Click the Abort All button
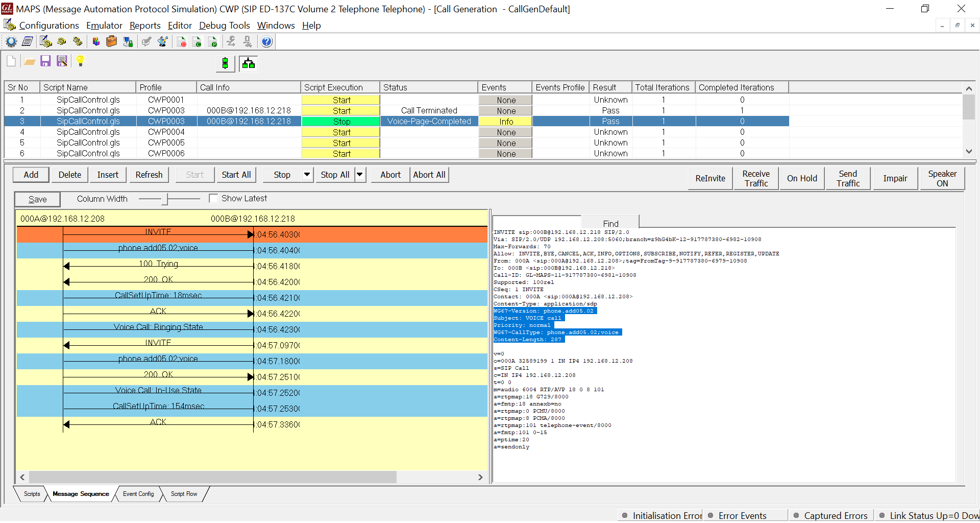The width and height of the screenshot is (980, 523). (x=429, y=175)
